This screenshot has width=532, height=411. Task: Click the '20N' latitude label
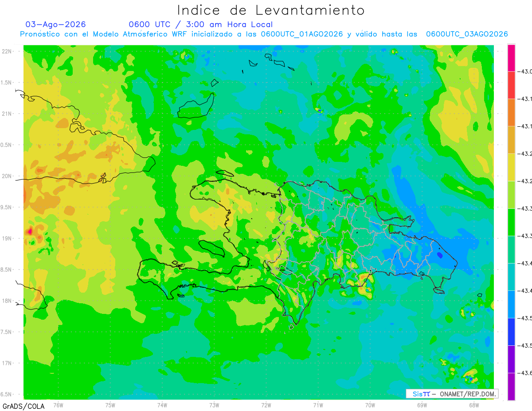coord(8,176)
